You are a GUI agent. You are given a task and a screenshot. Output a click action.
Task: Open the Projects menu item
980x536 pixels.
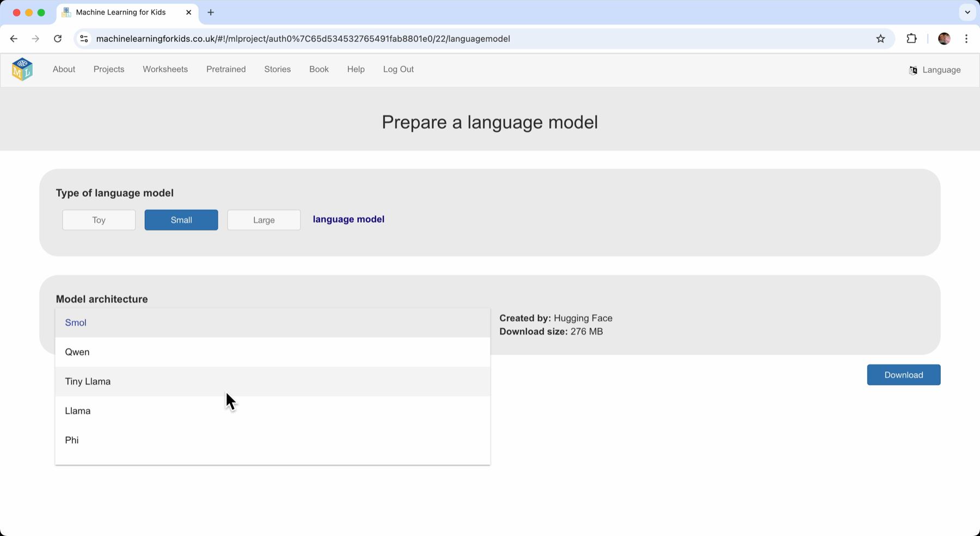coord(109,69)
